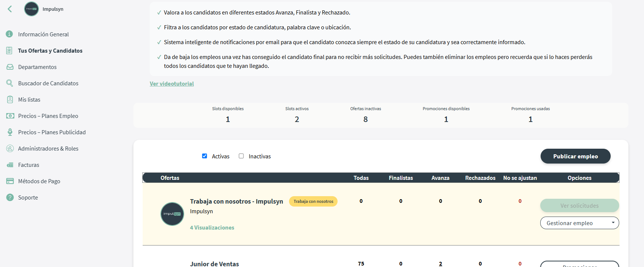This screenshot has width=644, height=267.
Task: Expand the Gestionar empleo dropdown
Action: [x=580, y=223]
